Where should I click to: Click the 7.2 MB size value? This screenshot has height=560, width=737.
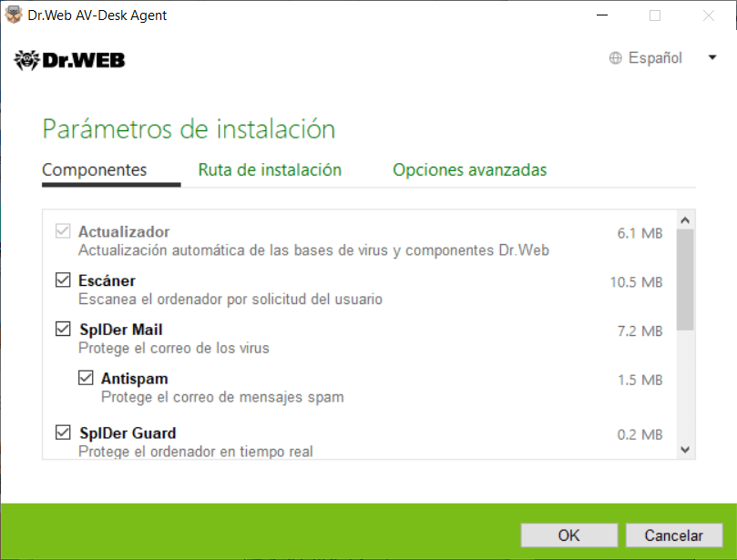(x=640, y=331)
